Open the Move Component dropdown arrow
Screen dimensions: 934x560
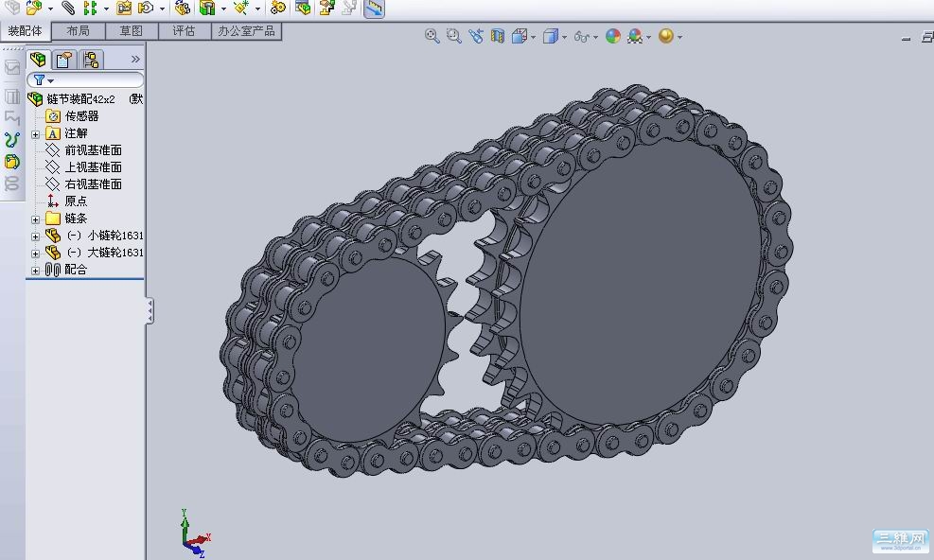[162, 9]
